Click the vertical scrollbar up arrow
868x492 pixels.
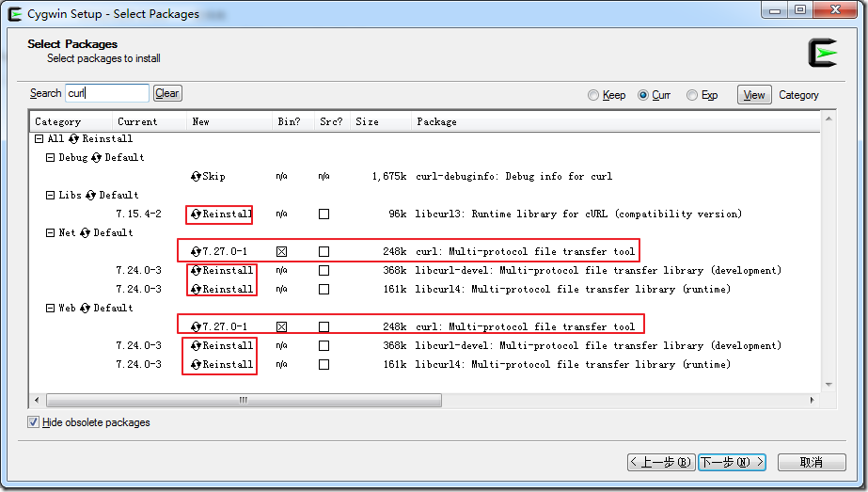[x=829, y=119]
